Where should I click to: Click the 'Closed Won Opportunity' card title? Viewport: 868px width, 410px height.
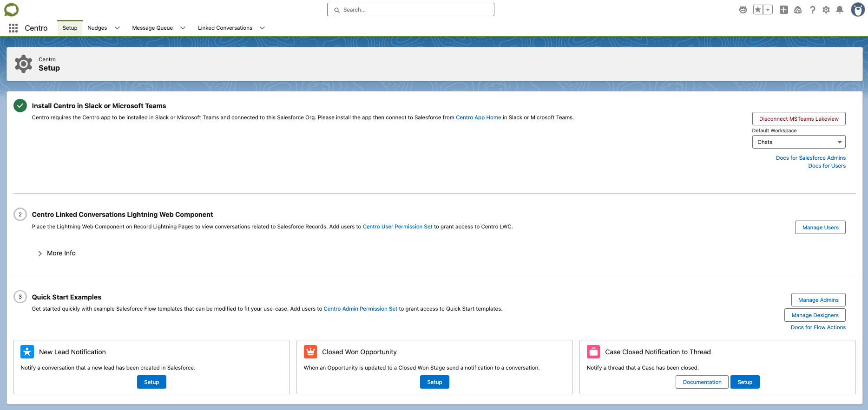tap(359, 352)
